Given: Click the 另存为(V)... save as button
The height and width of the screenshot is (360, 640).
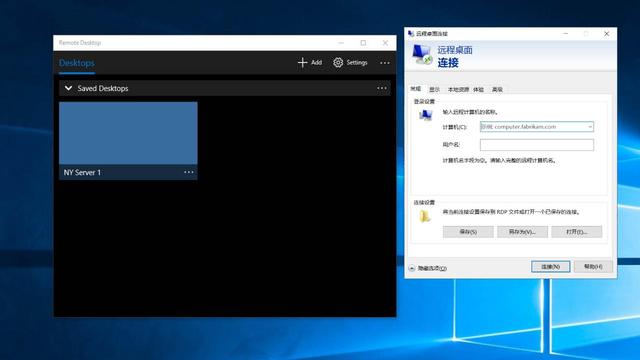Looking at the screenshot, I should 522,232.
